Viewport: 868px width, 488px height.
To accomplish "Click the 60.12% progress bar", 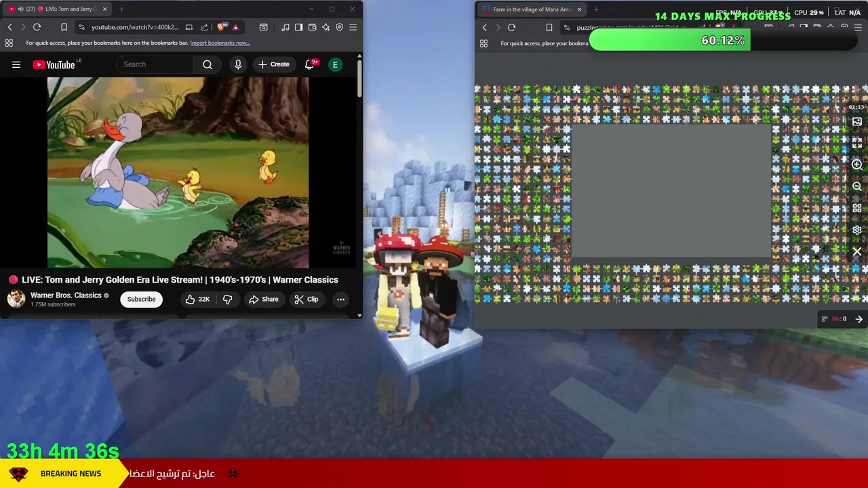I will (723, 41).
